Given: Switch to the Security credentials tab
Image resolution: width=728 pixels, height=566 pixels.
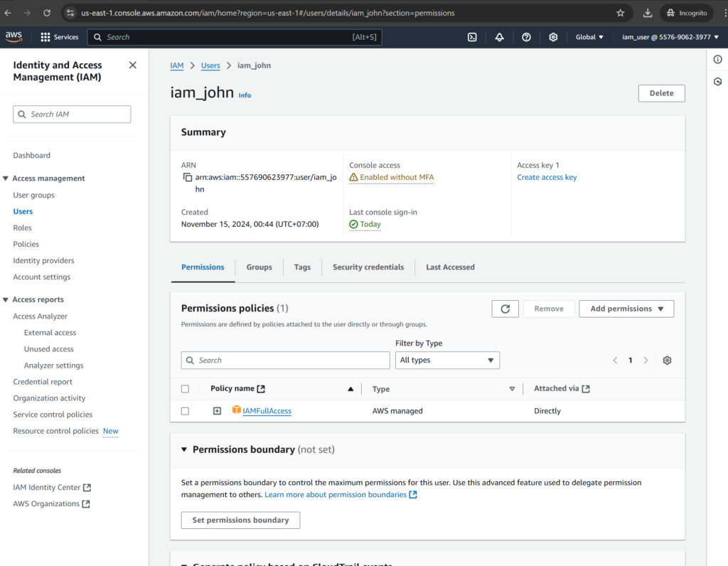Looking at the screenshot, I should click(x=368, y=267).
